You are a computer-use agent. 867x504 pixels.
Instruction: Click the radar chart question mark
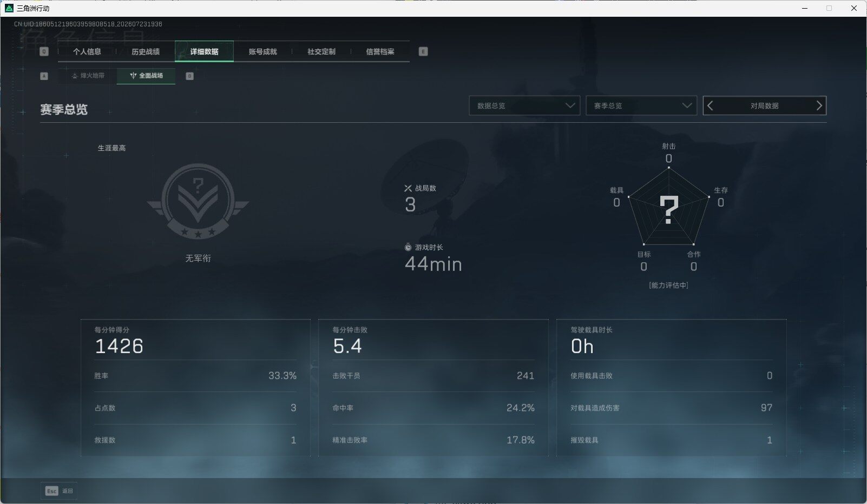pyautogui.click(x=669, y=210)
